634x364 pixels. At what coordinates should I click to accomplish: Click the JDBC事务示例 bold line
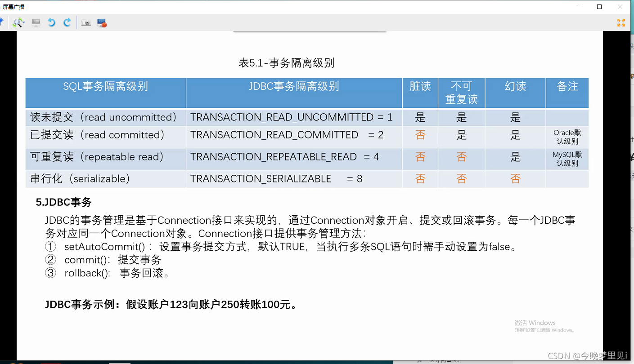[x=171, y=305]
